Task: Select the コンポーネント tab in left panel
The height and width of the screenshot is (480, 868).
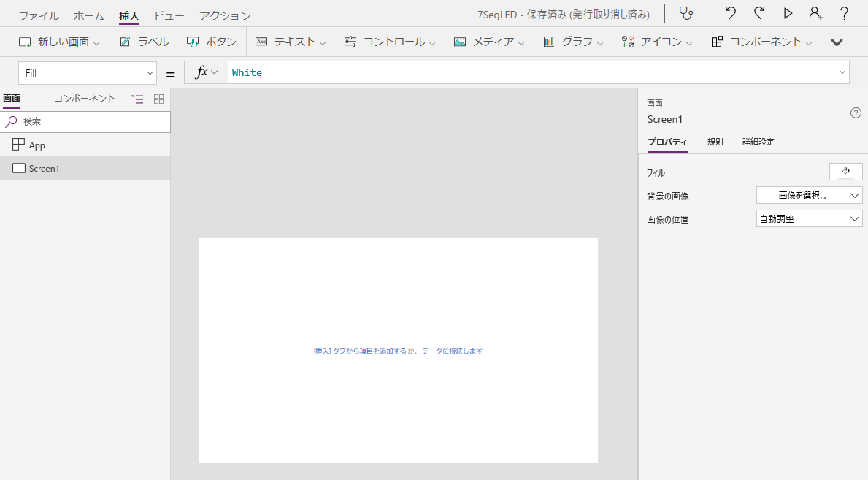Action: pos(84,99)
